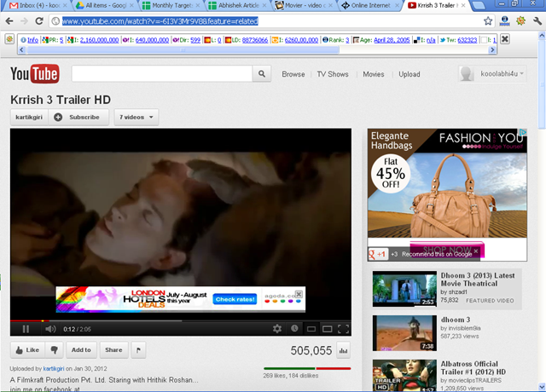Click the PR: 5 PageRank link
This screenshot has height=392, width=546.
coord(61,40)
